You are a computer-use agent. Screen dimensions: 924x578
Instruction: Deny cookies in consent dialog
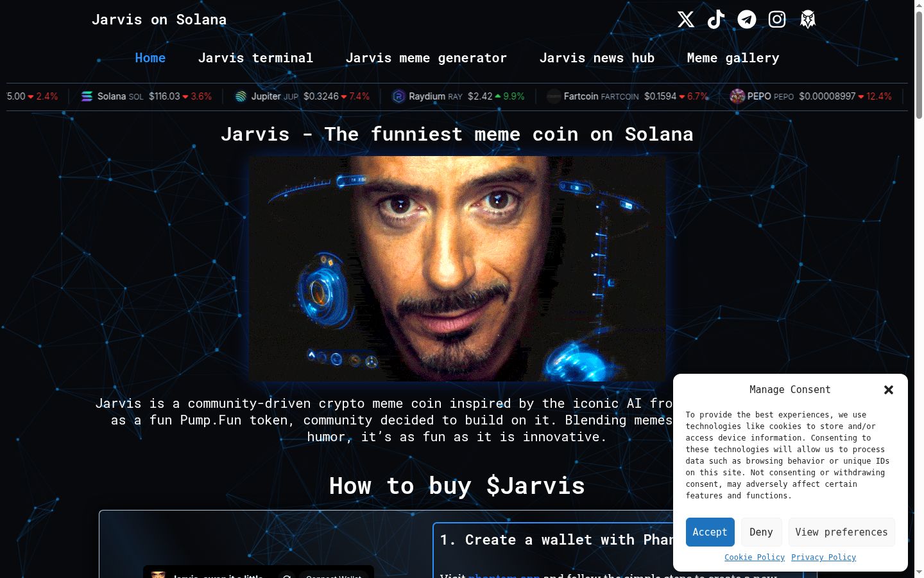[761, 532]
